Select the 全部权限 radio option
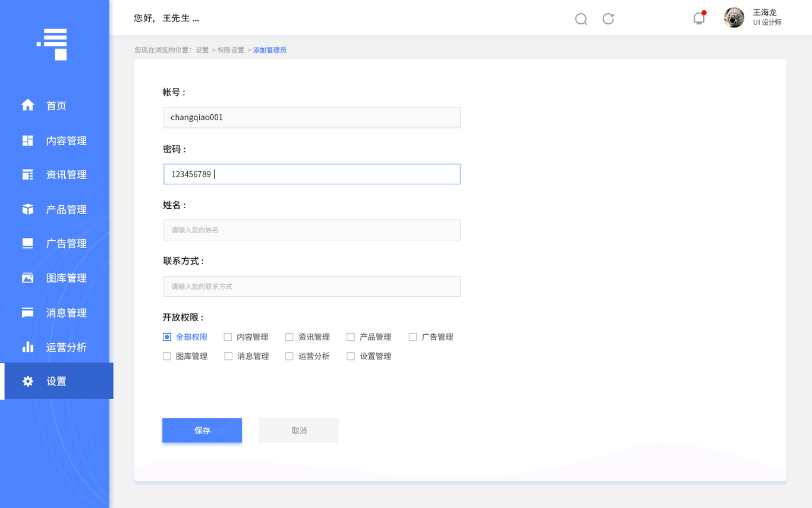The height and width of the screenshot is (508, 812). 167,337
